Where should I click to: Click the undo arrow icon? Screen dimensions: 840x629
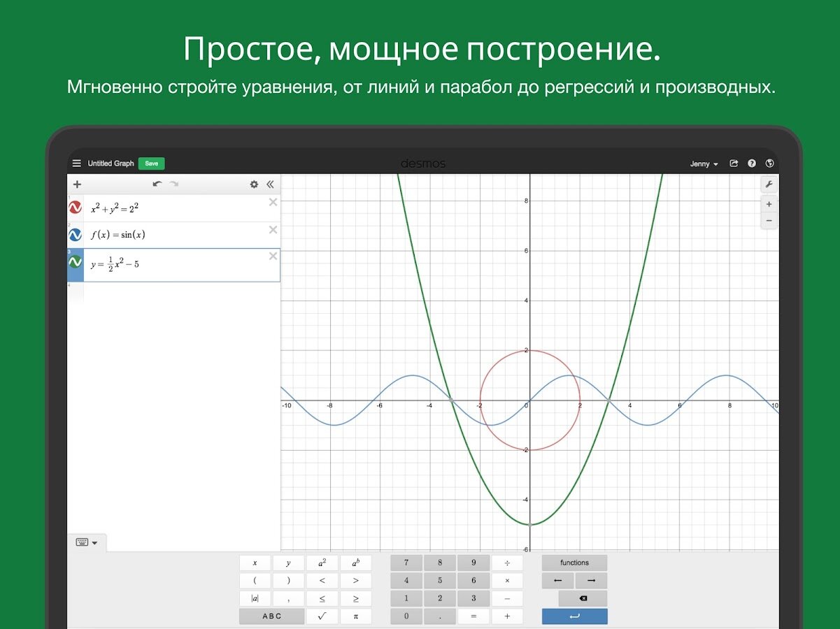[x=157, y=184]
